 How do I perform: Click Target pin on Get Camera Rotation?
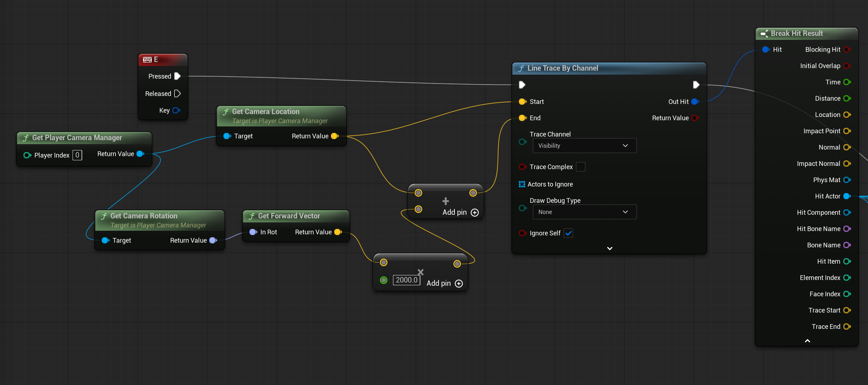click(x=105, y=240)
